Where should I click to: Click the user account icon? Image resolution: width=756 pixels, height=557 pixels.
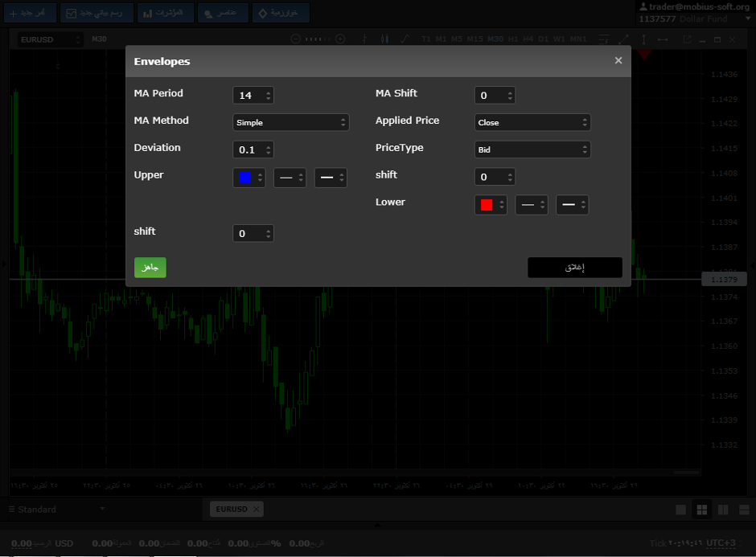643,6
